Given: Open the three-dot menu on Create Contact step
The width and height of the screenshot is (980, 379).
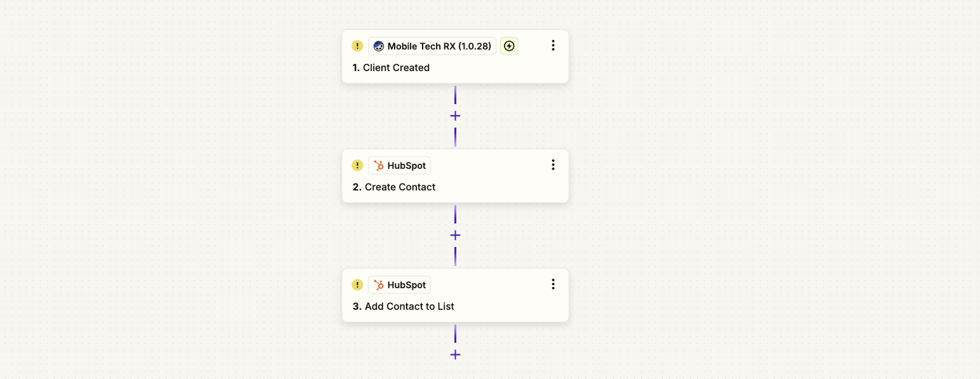Looking at the screenshot, I should point(553,164).
